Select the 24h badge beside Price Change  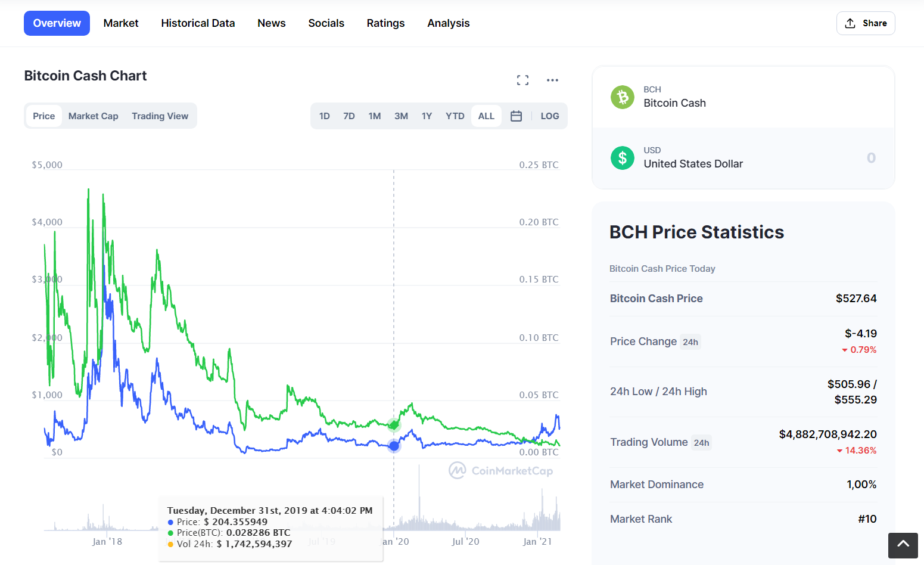[690, 342]
